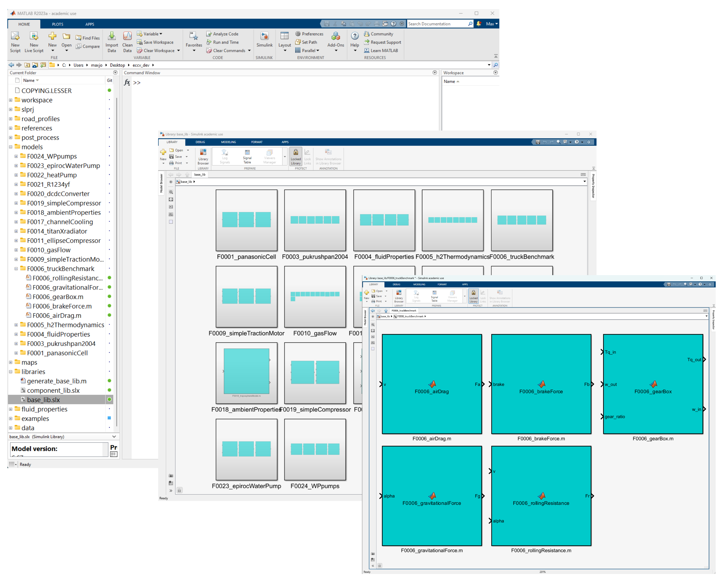Expand the road_profiles folder
Viewport: 728px width, 582px height.
click(10, 119)
